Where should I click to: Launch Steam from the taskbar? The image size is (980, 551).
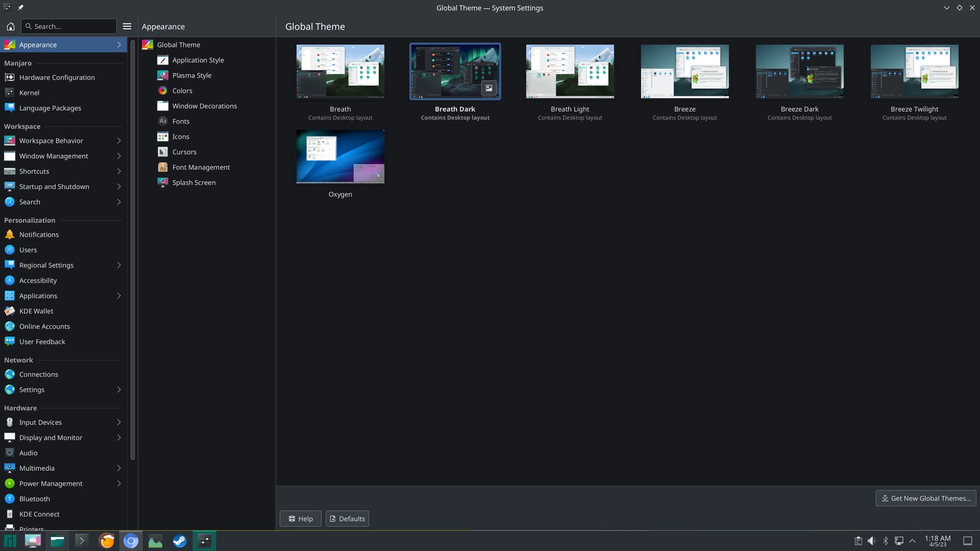180,541
